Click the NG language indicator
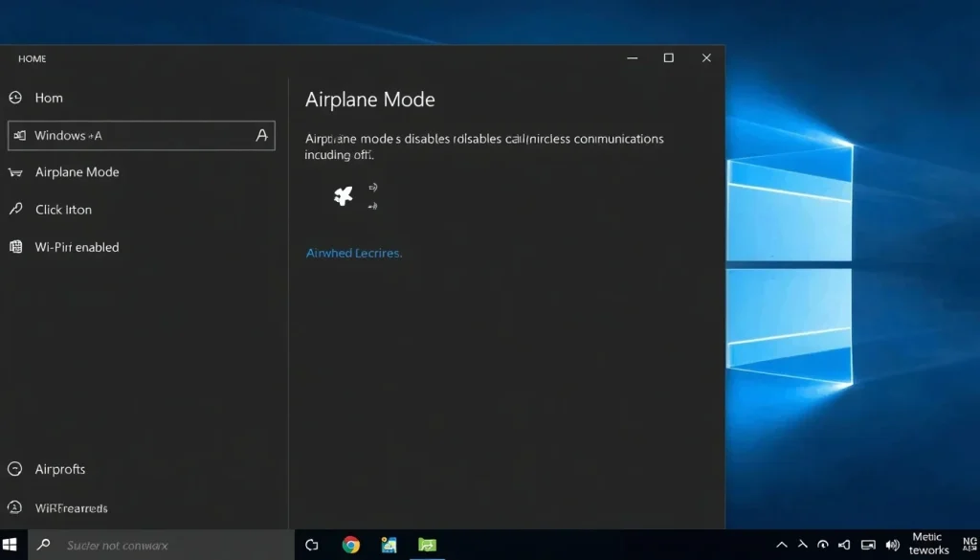 pyautogui.click(x=970, y=545)
